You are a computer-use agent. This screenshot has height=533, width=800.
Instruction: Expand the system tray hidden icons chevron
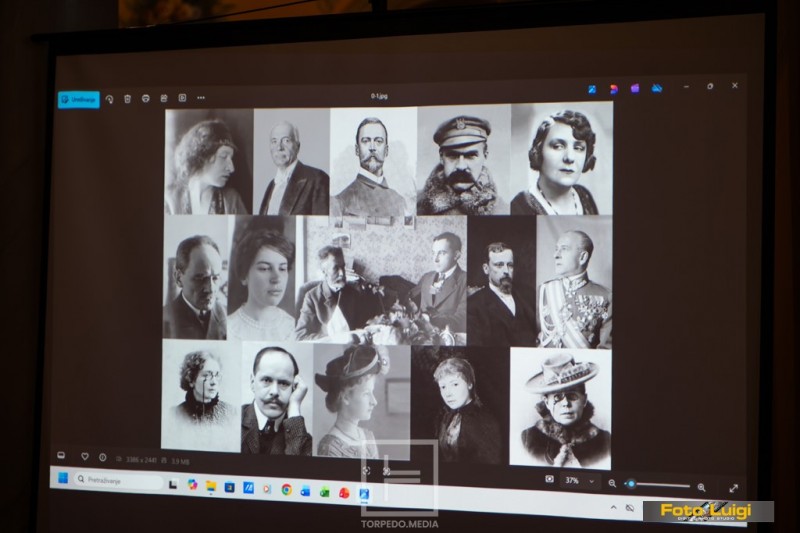click(614, 507)
